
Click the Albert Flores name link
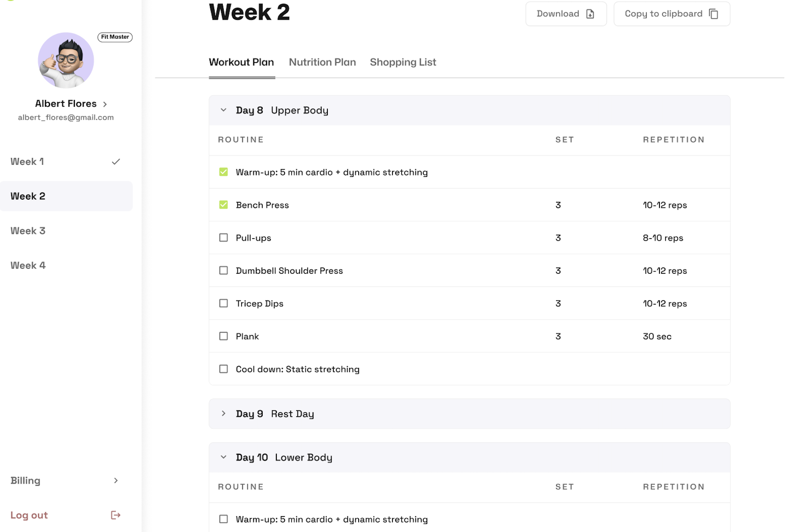pos(66,104)
